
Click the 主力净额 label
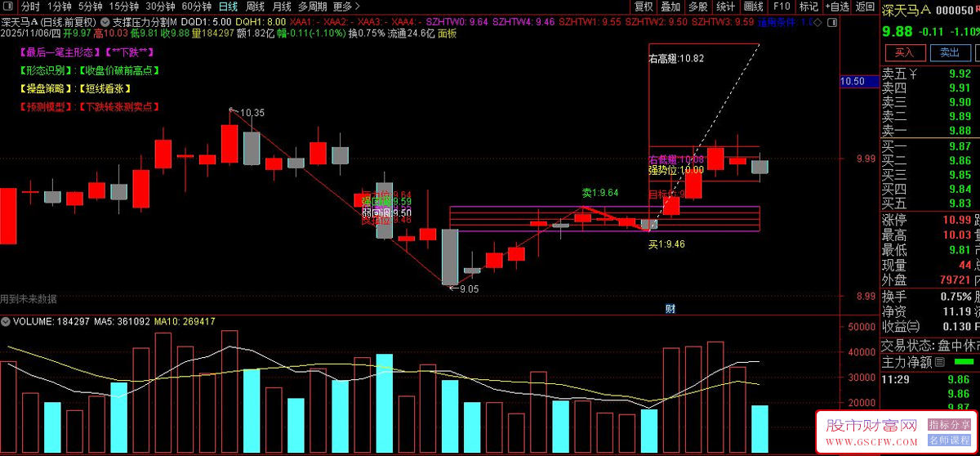pyautogui.click(x=906, y=362)
